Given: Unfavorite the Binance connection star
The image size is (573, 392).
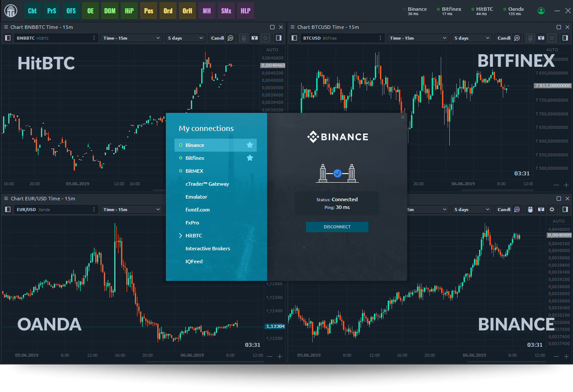Looking at the screenshot, I should tap(250, 145).
